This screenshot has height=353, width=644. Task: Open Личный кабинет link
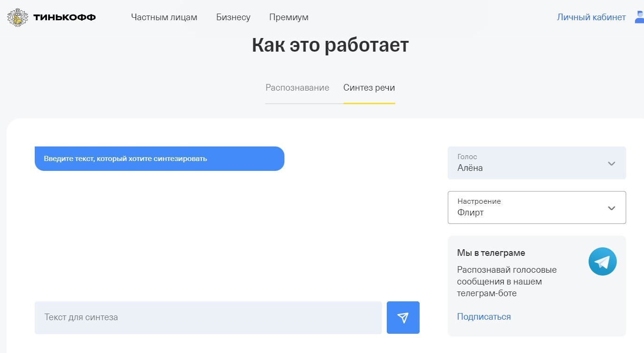pyautogui.click(x=591, y=17)
